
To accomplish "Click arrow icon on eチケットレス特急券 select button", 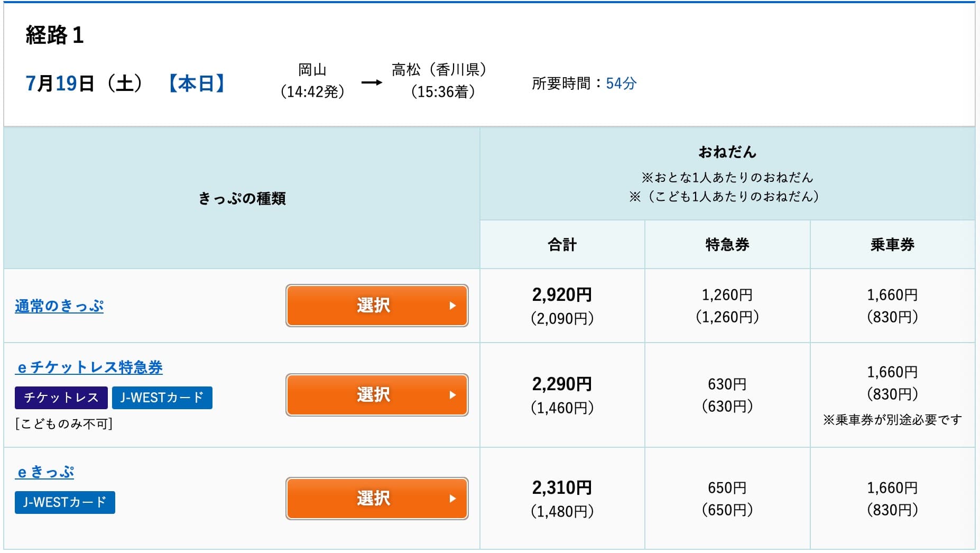I will pyautogui.click(x=452, y=395).
